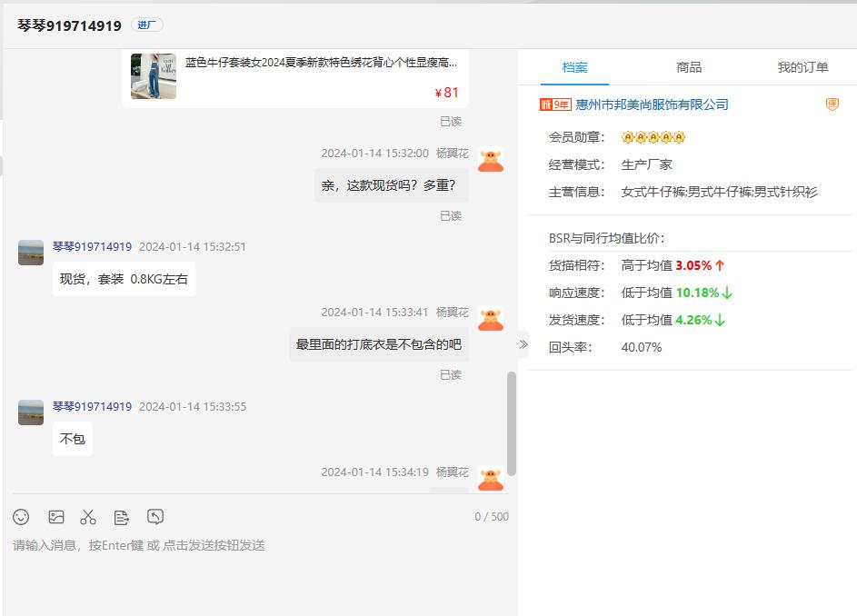The height and width of the screenshot is (616, 857).
Task: Open 惠州市邦美尚服饰有限公司 company link
Action: click(652, 104)
